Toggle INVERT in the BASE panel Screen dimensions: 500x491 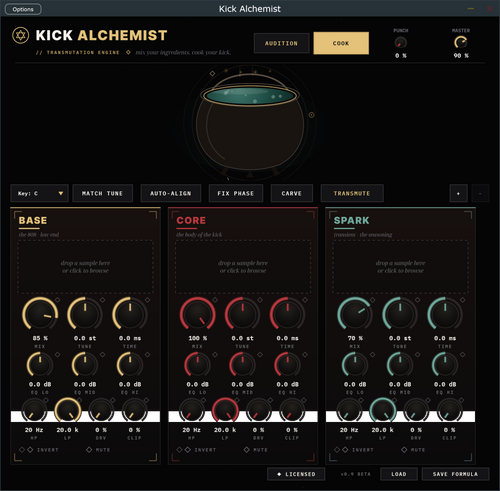click(43, 450)
